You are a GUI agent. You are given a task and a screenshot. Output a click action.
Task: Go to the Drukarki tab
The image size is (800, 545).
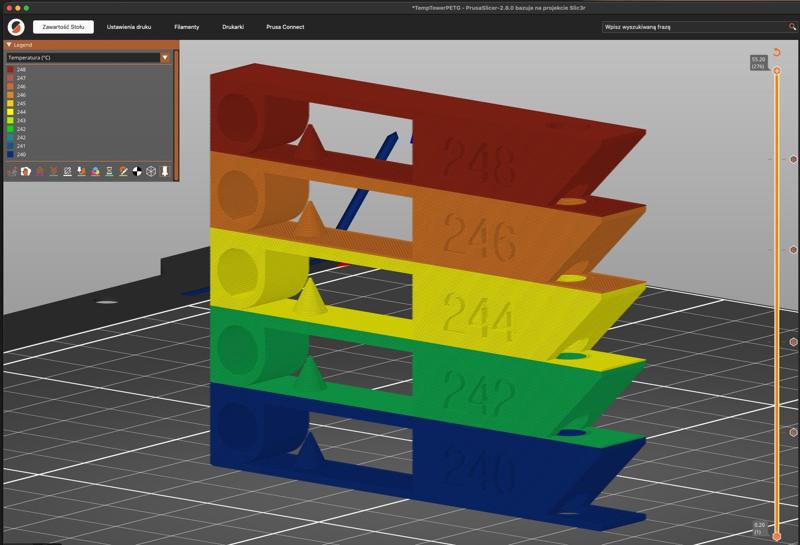pos(233,27)
